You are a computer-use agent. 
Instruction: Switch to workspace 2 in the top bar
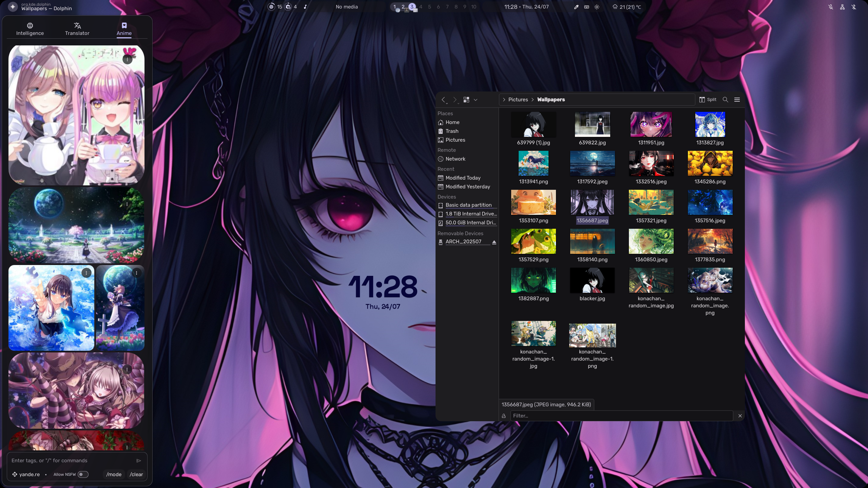(x=403, y=7)
